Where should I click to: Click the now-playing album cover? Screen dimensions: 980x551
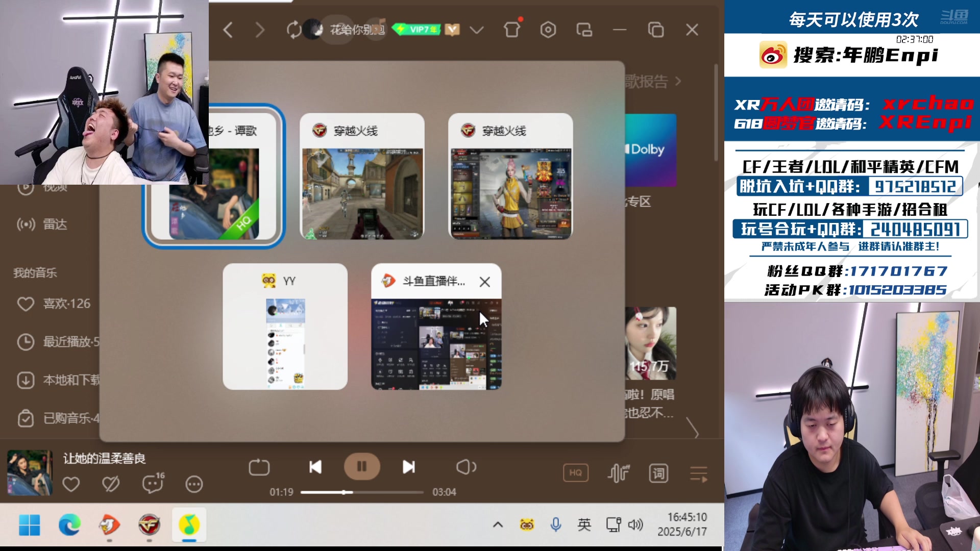point(30,472)
